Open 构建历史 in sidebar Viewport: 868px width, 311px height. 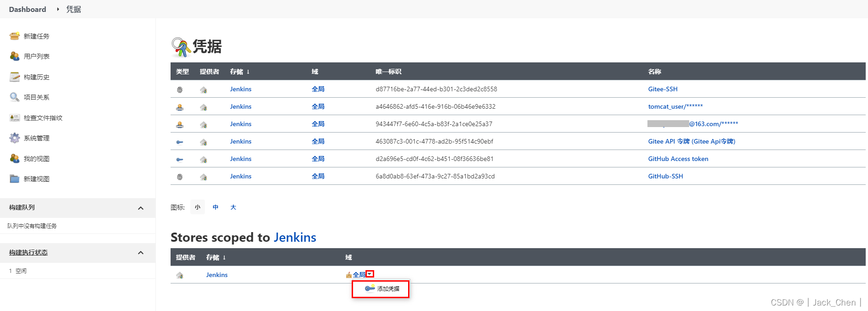point(37,77)
